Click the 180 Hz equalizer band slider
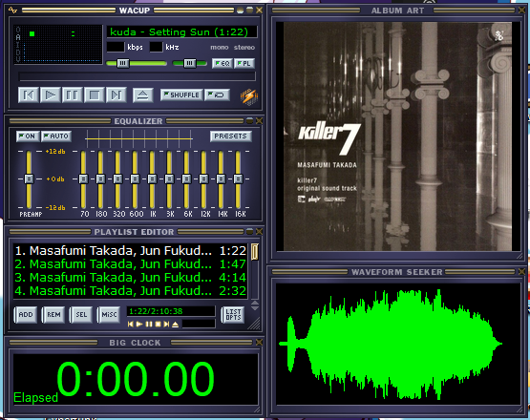The height and width of the screenshot is (420, 530). [x=100, y=179]
